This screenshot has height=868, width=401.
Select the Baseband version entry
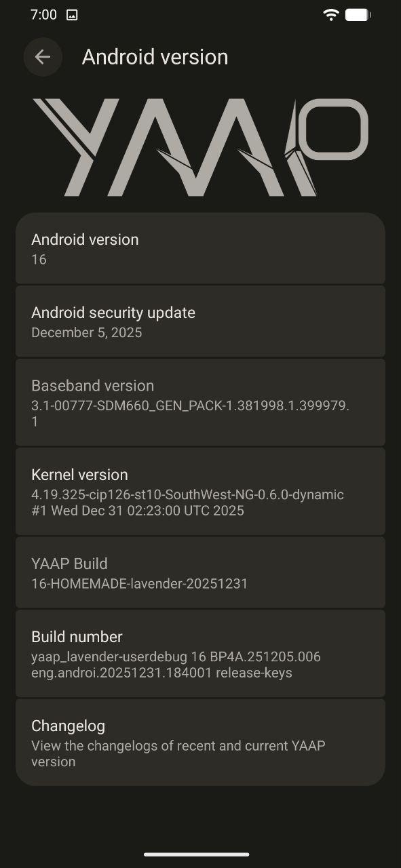point(200,402)
